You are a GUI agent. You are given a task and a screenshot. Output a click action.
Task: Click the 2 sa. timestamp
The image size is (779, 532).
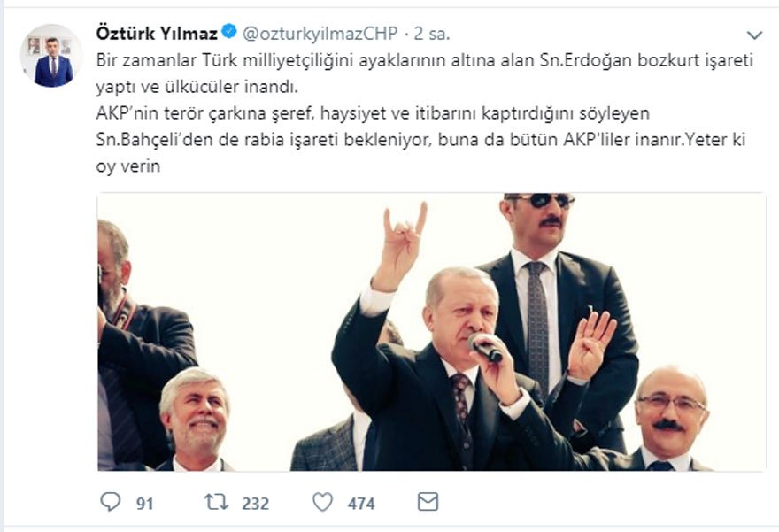pos(432,34)
